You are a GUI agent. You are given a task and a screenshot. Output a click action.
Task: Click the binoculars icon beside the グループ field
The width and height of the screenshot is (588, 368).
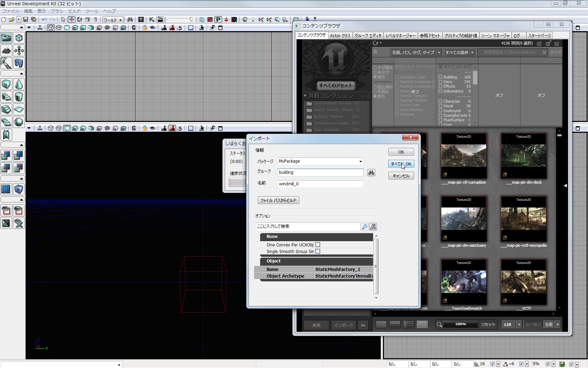pos(371,172)
